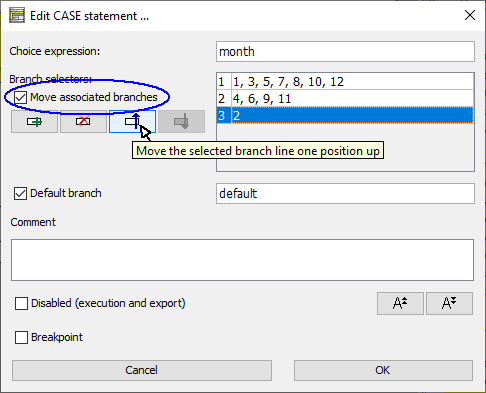
Task: Focus the Comment text area
Action: (x=242, y=260)
